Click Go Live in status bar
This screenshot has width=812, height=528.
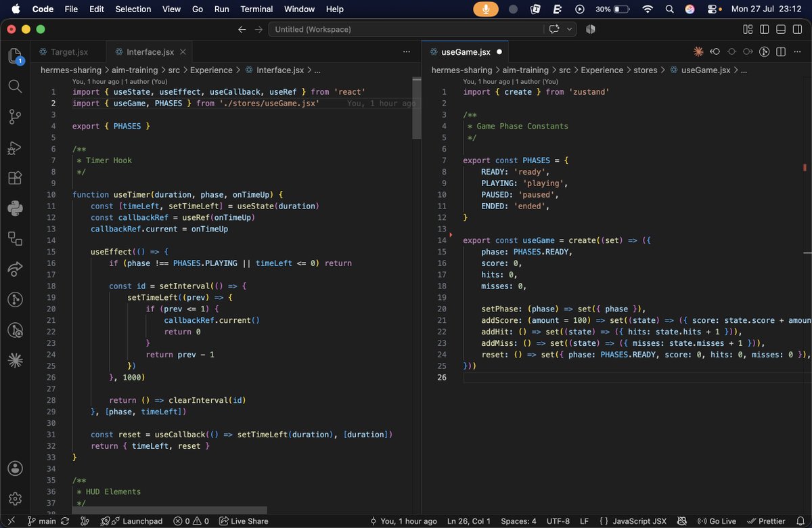pyautogui.click(x=717, y=521)
